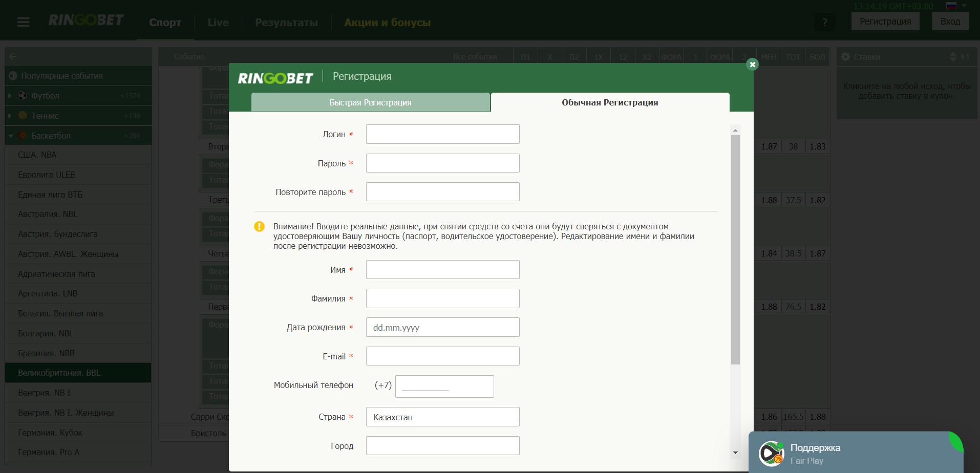Select Адриатическая лига
Viewport: 980px width, 473px height.
coord(78,274)
